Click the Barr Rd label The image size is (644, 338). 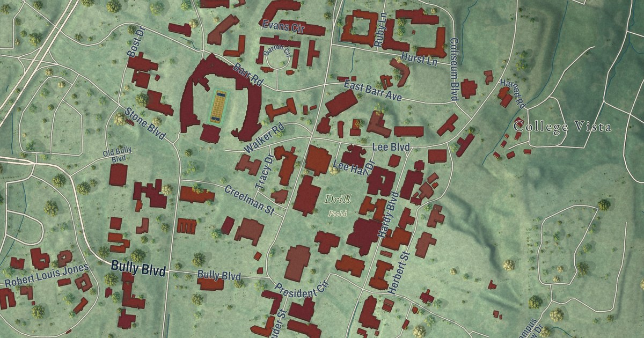[x=248, y=75]
